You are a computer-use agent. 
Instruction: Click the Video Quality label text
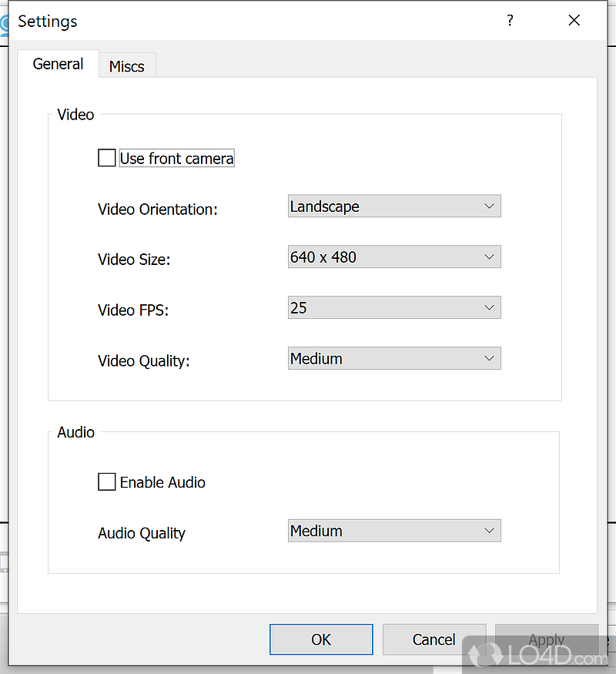tap(144, 361)
